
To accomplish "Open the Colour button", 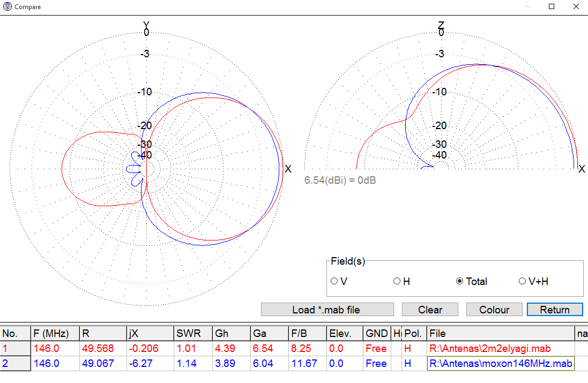I will click(494, 310).
